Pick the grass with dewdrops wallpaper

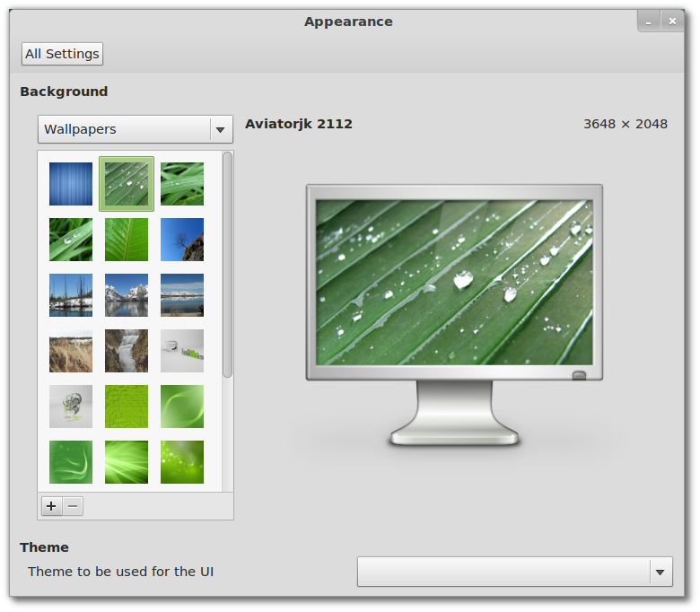coord(71,240)
